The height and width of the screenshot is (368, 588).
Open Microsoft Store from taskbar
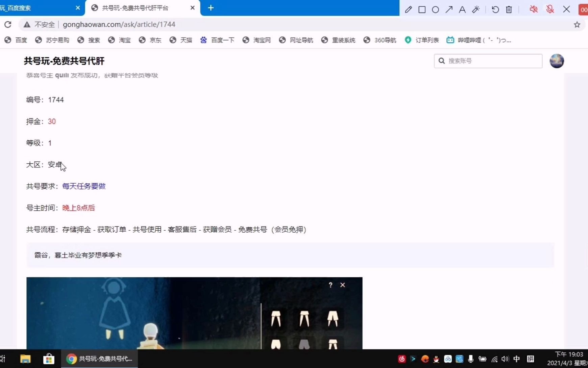pyautogui.click(x=49, y=359)
